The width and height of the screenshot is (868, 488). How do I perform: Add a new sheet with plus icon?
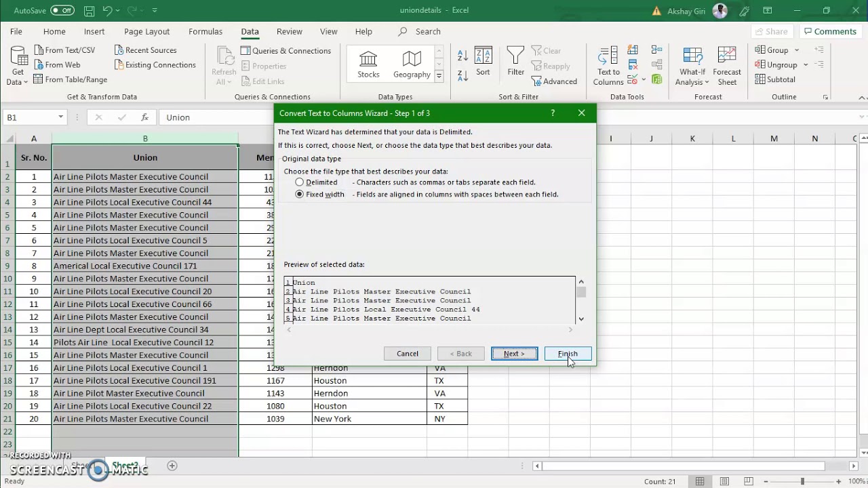(172, 466)
